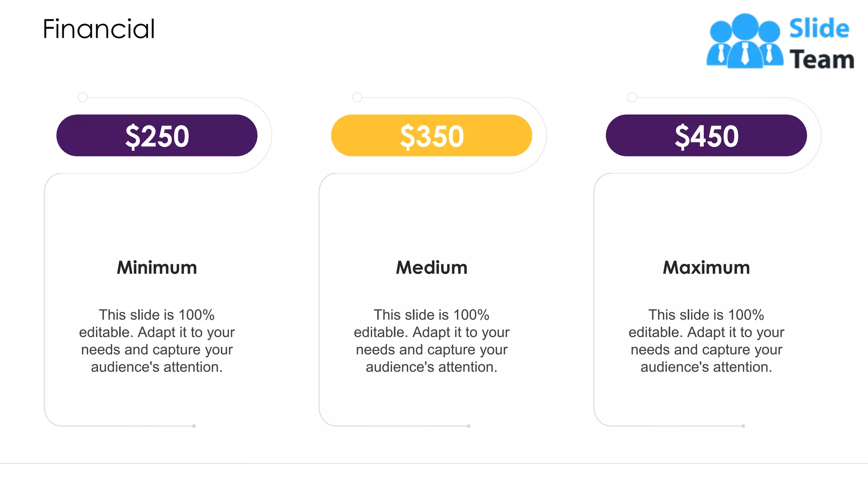Click the blue "Slide" logo text
Viewport: 868px width, 488px height.
pyautogui.click(x=819, y=29)
